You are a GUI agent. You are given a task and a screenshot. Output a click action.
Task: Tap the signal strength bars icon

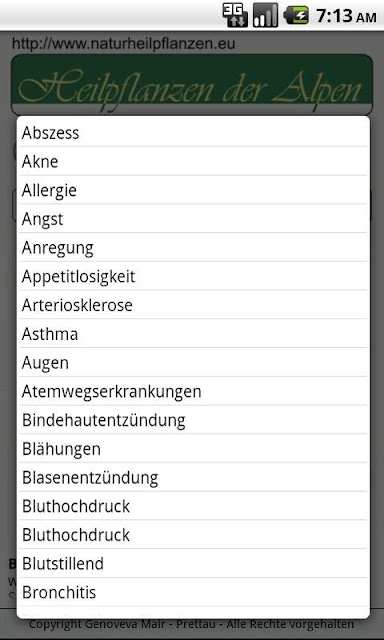click(265, 16)
